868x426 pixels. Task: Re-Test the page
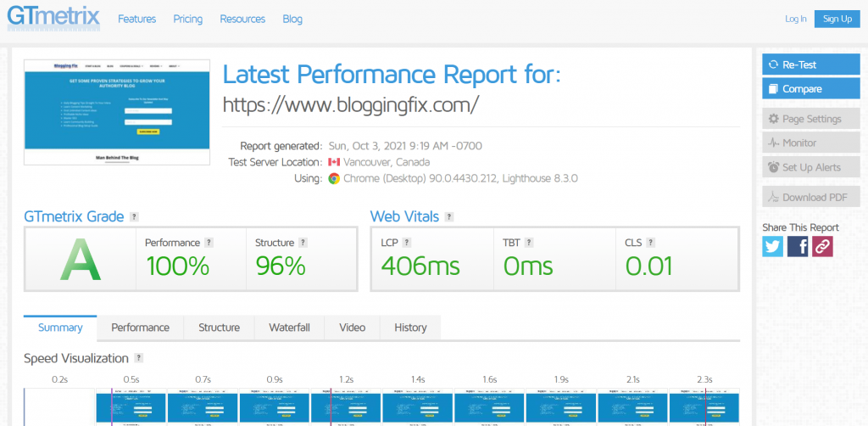pos(811,64)
